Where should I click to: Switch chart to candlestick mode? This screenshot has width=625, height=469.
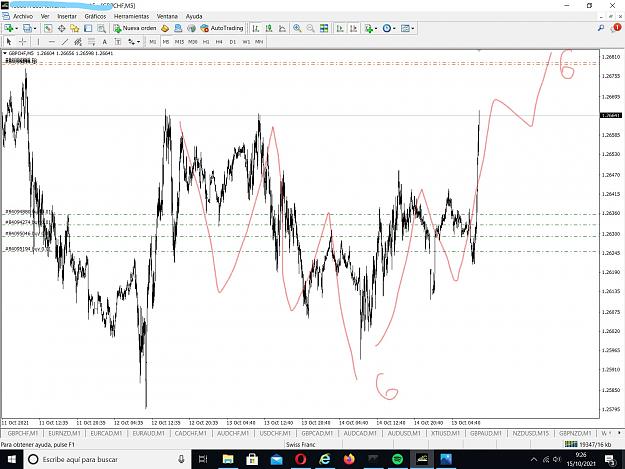[269, 28]
